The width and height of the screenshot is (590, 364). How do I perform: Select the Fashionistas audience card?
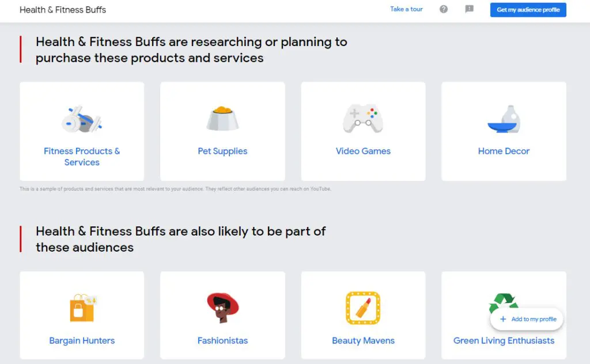222,316
